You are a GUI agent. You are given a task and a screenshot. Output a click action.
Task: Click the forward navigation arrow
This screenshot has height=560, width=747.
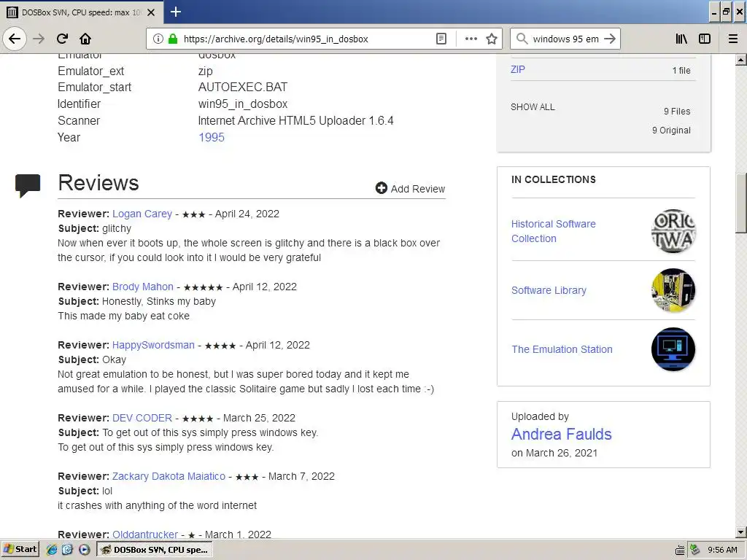pos(39,39)
